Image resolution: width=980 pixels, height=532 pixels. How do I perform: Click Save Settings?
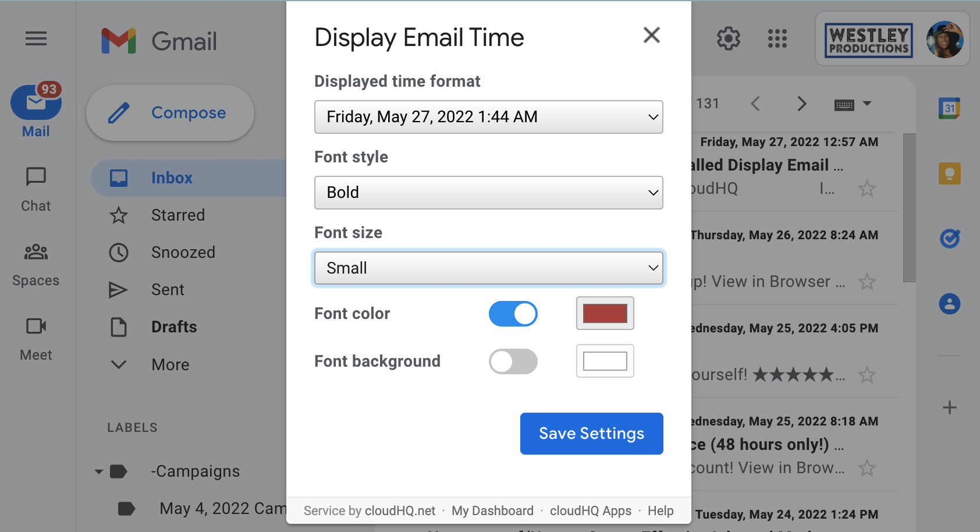point(591,433)
